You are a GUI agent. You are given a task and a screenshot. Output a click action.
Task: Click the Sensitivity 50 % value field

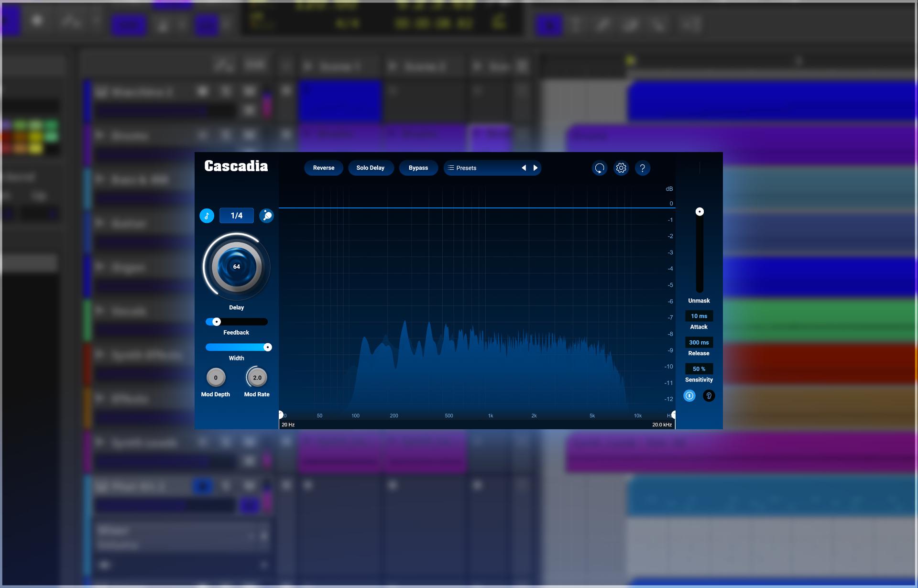[x=699, y=369]
